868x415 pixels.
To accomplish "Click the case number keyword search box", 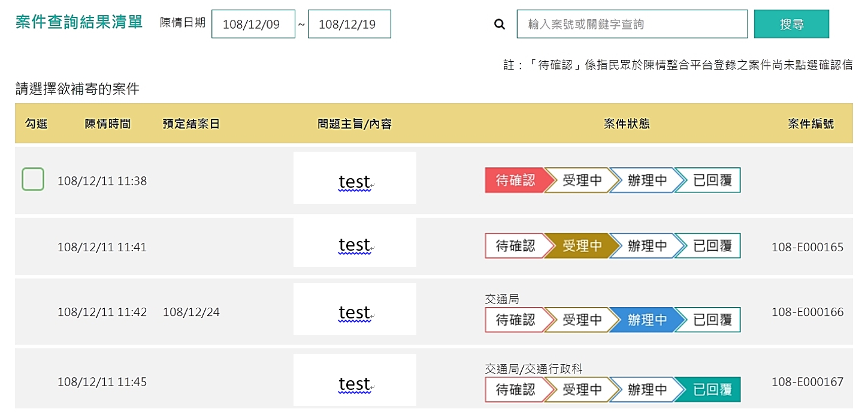I will (x=631, y=25).
